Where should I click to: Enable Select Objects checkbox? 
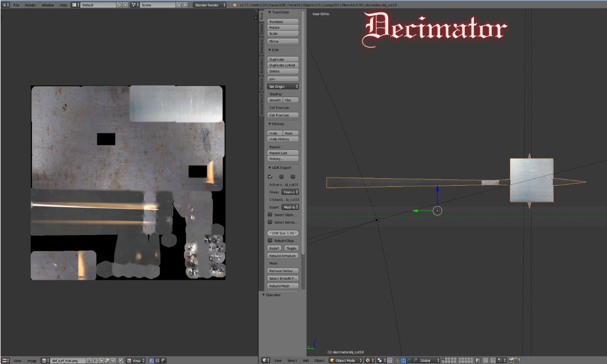(x=270, y=215)
